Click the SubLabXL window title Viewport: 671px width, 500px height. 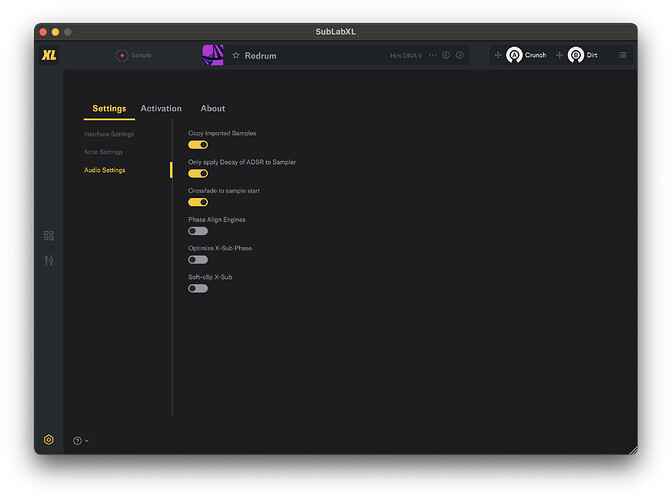336,32
